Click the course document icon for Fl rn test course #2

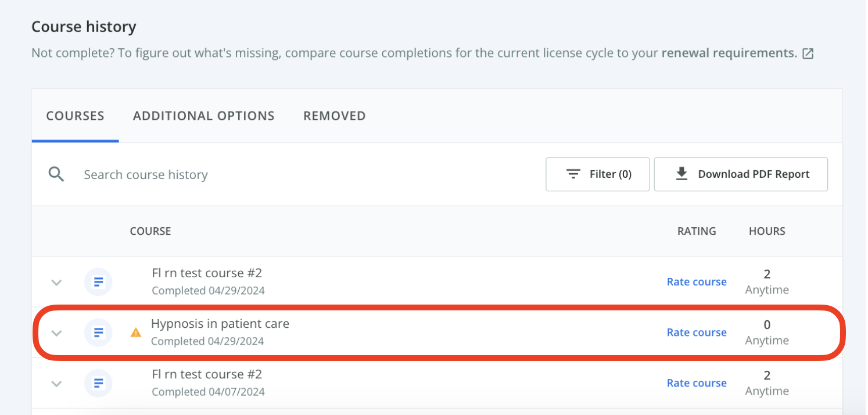click(98, 281)
